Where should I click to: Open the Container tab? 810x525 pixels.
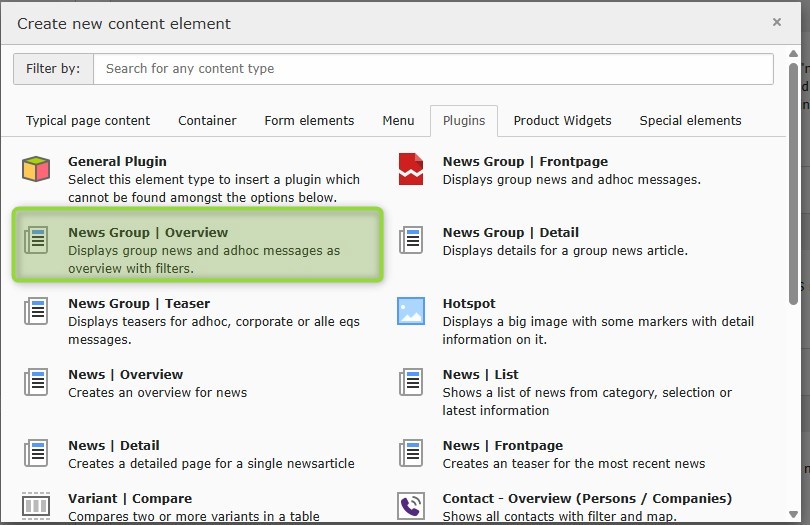click(x=207, y=121)
